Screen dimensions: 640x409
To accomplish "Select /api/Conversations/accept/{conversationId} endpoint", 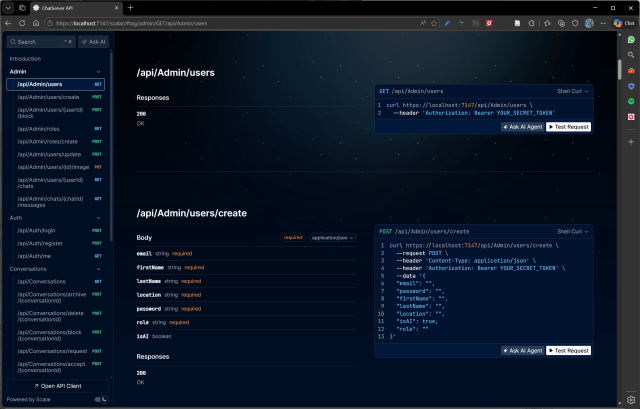I will click(56, 367).
